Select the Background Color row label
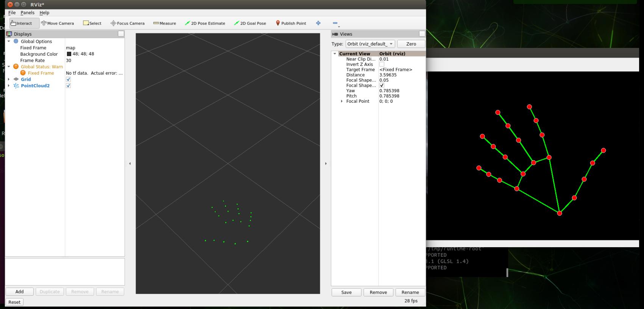Image resolution: width=644 pixels, height=309 pixels. point(39,54)
